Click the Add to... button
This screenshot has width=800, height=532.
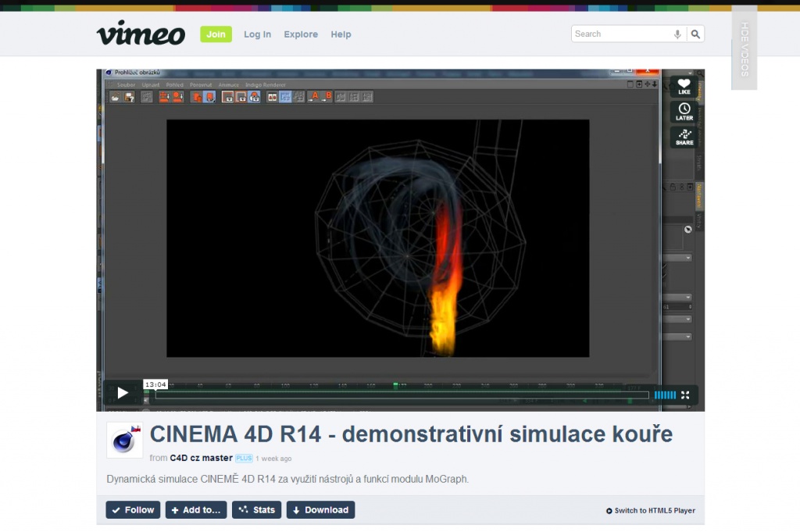[x=196, y=509]
